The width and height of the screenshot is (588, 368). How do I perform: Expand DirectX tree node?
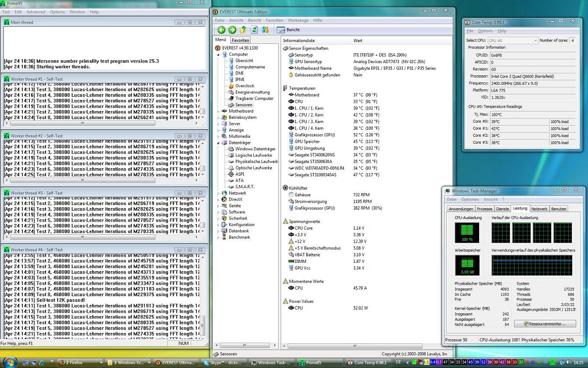click(218, 199)
